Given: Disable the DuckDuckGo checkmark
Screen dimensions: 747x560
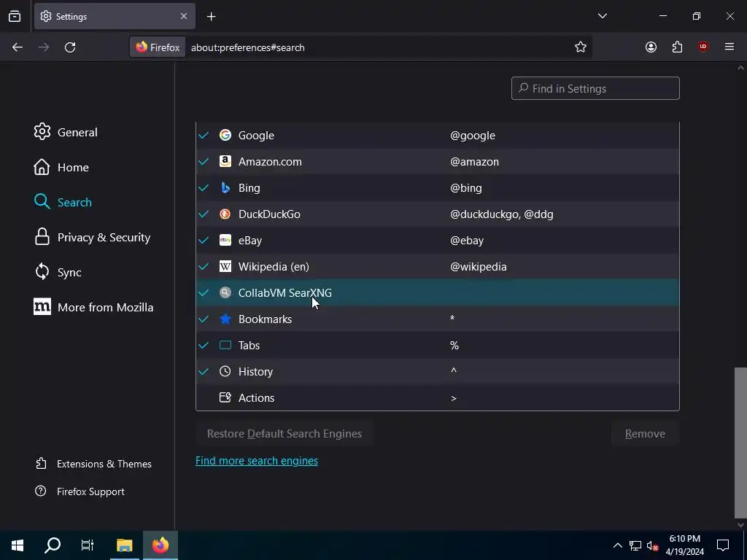Looking at the screenshot, I should pos(204,214).
